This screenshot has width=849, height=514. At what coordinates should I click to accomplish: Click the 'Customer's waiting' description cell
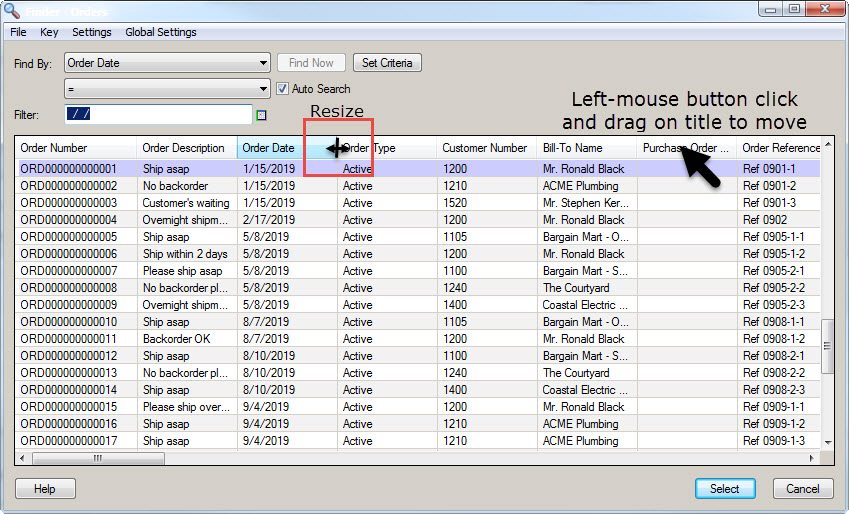tap(186, 203)
